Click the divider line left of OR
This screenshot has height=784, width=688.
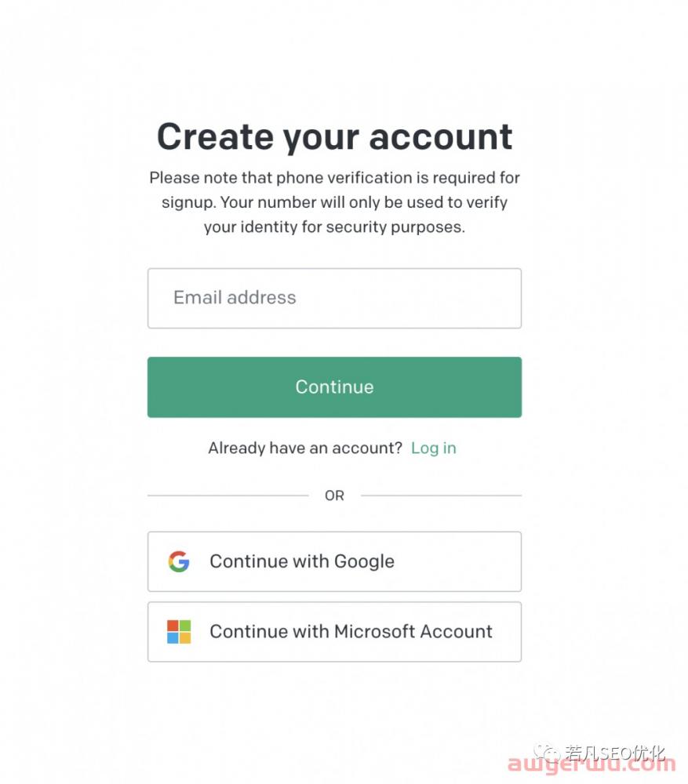click(228, 495)
